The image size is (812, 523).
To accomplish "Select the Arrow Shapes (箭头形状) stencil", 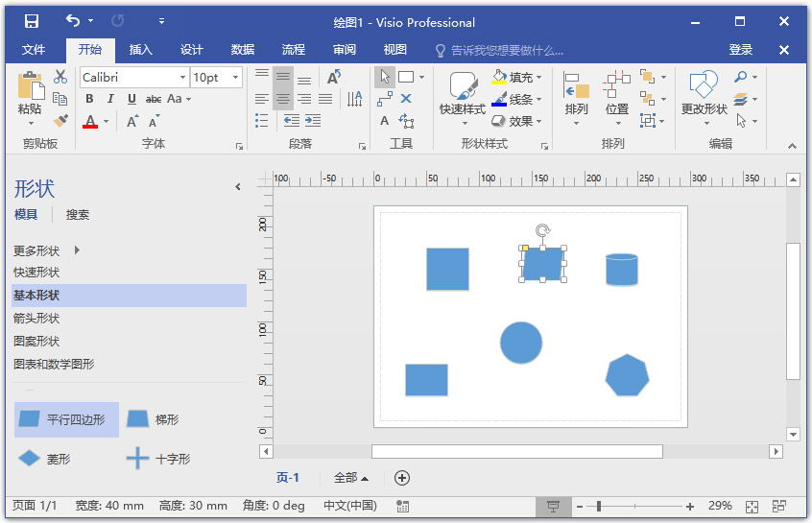I will [x=129, y=318].
